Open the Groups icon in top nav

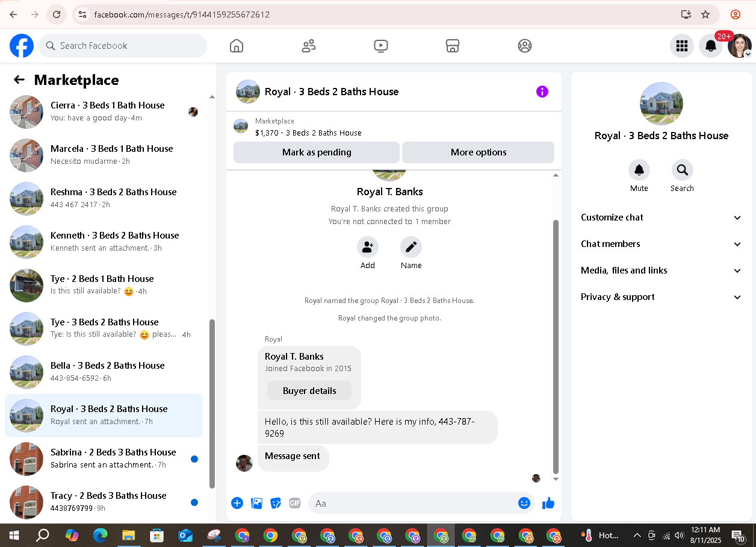525,46
